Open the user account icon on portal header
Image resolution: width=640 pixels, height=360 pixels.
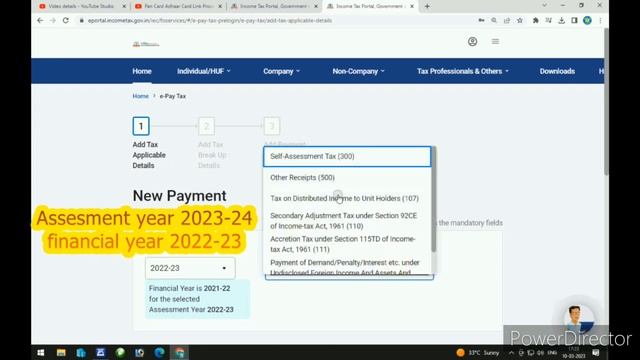coord(472,42)
